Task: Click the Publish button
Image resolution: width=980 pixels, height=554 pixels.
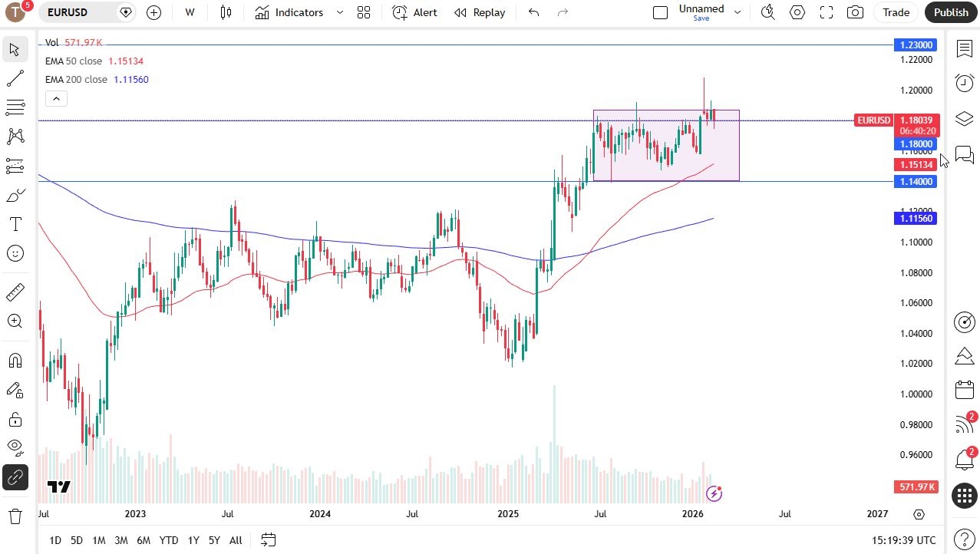Action: click(951, 12)
